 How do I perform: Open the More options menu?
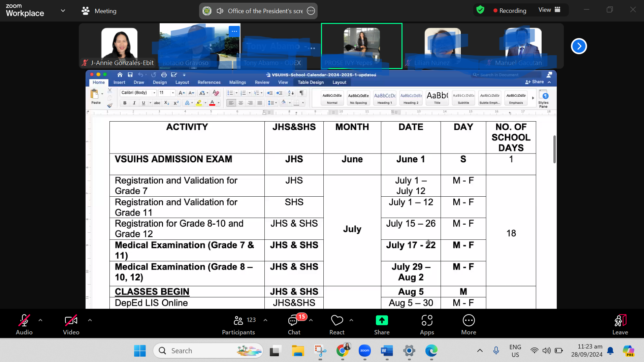click(x=469, y=324)
